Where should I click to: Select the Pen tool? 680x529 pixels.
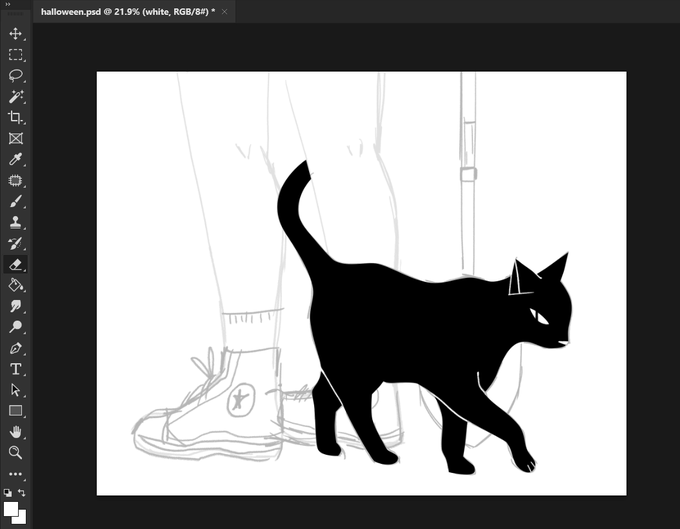click(x=16, y=348)
